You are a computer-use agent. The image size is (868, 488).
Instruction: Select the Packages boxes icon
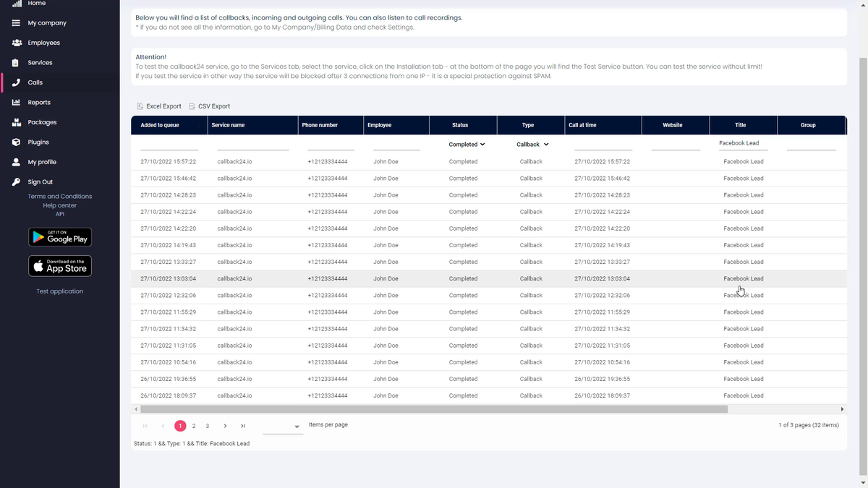[x=16, y=122]
